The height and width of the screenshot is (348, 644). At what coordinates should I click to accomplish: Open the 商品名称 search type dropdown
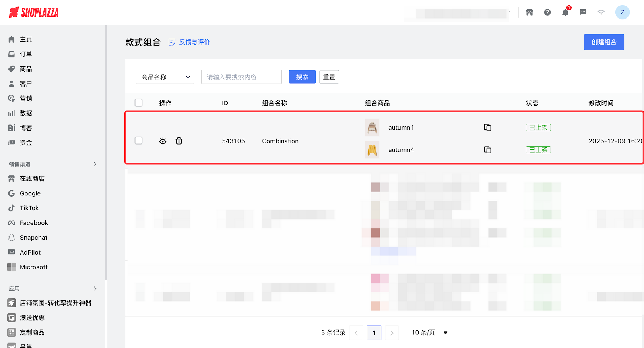point(165,77)
